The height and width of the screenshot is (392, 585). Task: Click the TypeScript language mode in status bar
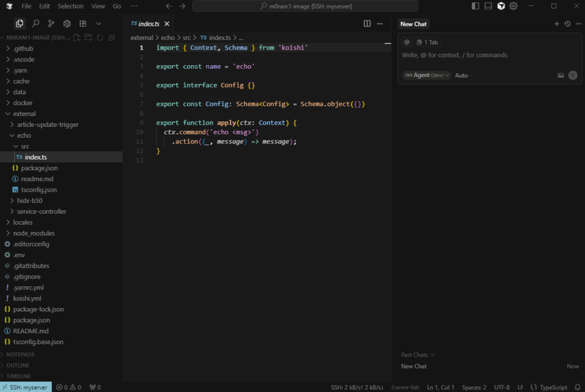pos(549,387)
